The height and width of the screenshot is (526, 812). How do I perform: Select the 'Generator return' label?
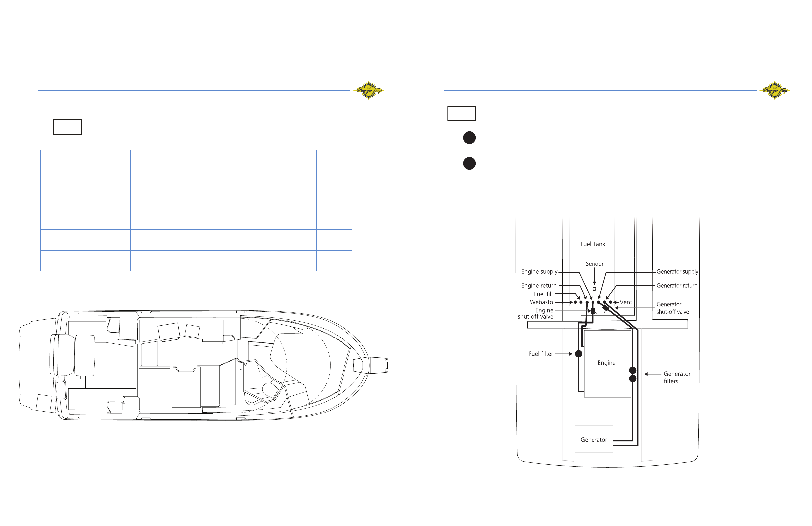click(x=677, y=285)
